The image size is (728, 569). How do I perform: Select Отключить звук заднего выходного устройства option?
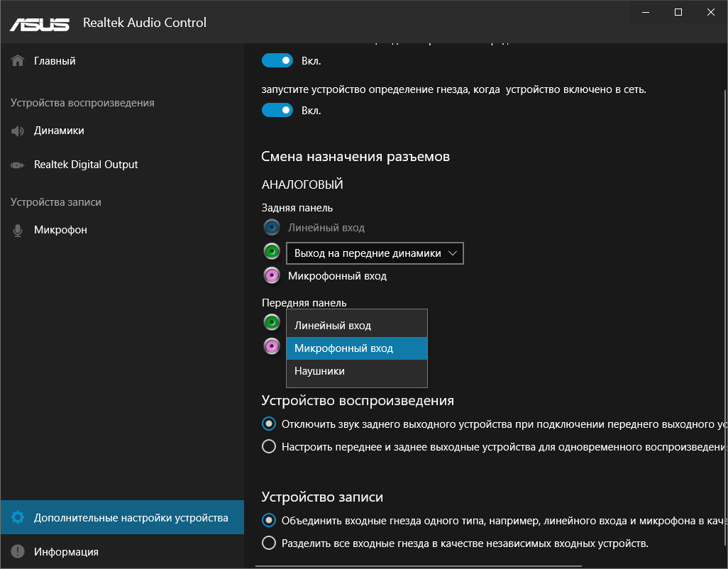tap(269, 424)
